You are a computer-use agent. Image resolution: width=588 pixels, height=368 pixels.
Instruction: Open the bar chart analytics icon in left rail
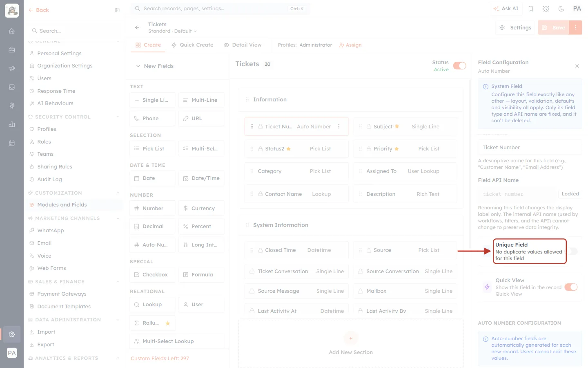click(x=12, y=124)
